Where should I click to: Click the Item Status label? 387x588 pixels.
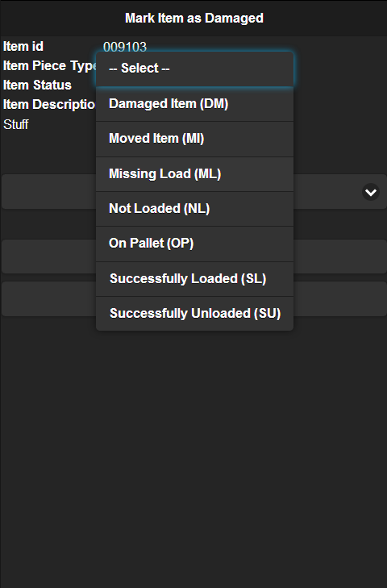37,85
